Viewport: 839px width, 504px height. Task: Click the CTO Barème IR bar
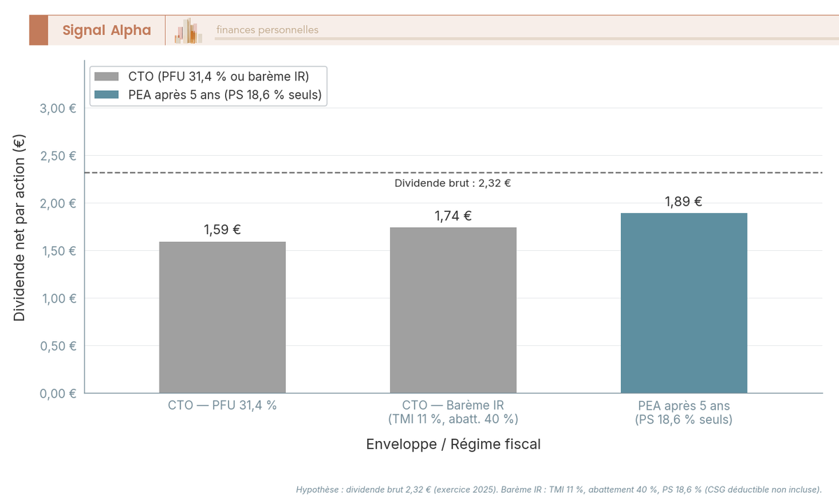tap(453, 310)
